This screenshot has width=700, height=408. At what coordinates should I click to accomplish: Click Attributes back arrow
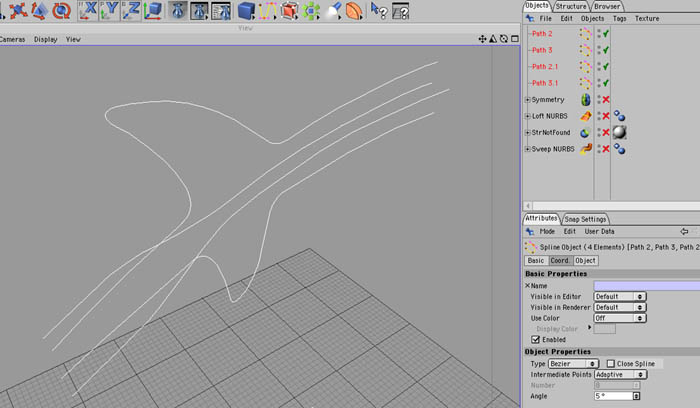point(684,231)
